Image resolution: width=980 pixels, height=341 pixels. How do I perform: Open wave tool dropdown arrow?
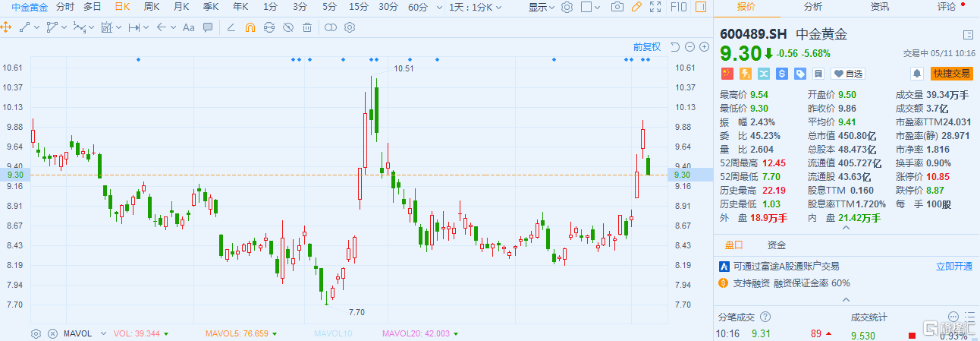tap(92, 27)
